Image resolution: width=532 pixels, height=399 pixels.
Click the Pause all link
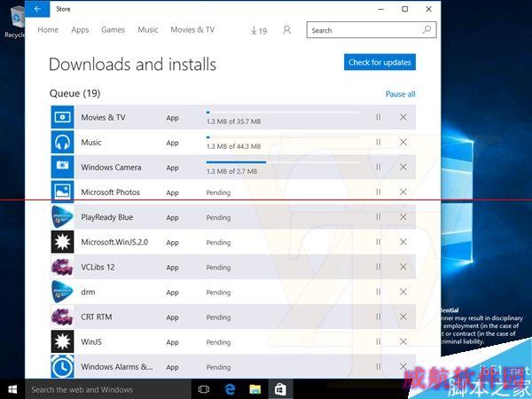coord(401,94)
